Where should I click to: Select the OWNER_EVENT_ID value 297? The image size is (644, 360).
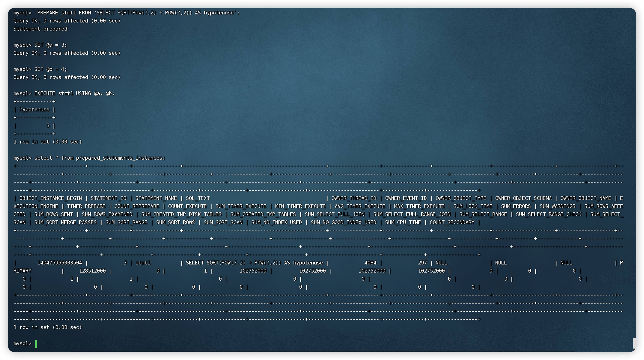click(422, 263)
